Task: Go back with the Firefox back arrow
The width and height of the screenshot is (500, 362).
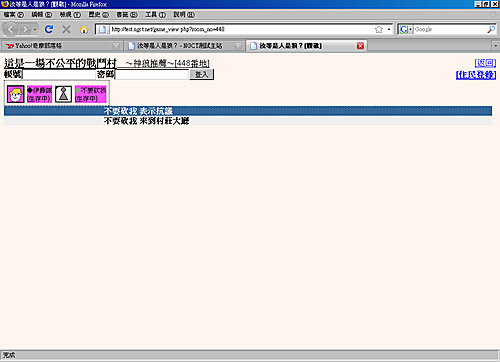Action: pyautogui.click(x=11, y=29)
